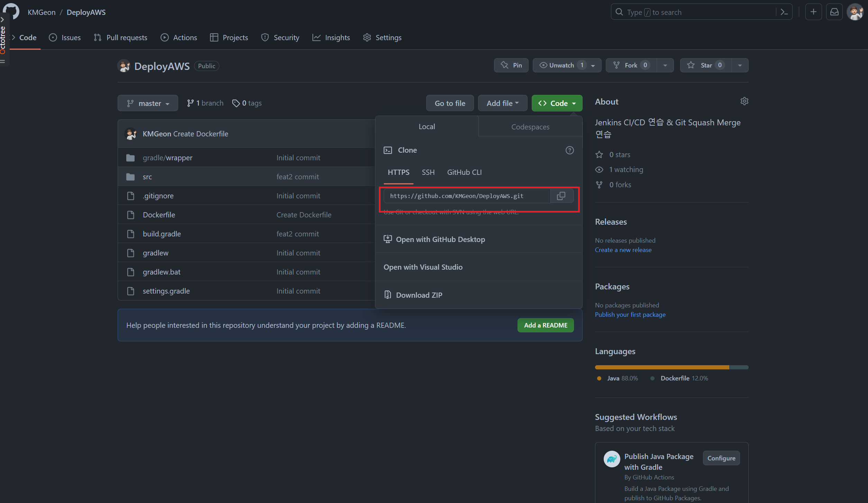Click the Java 88.0% language entry
Image resolution: width=868 pixels, height=503 pixels.
pos(617,378)
